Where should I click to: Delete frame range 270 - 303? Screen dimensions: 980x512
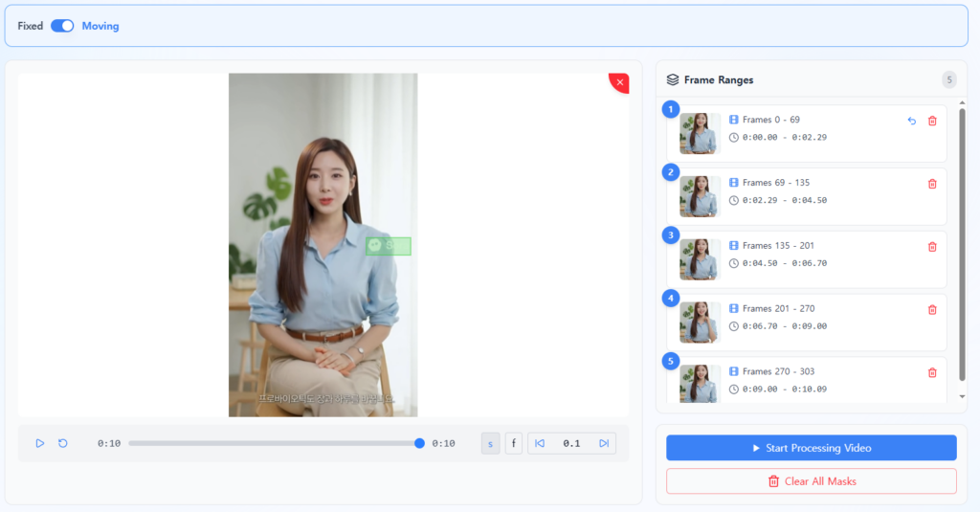(x=932, y=373)
